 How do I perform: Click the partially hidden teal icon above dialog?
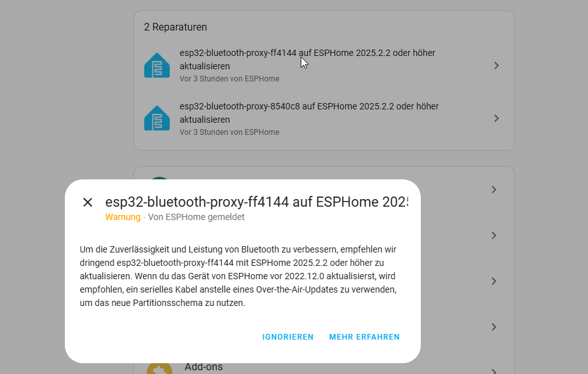159,181
